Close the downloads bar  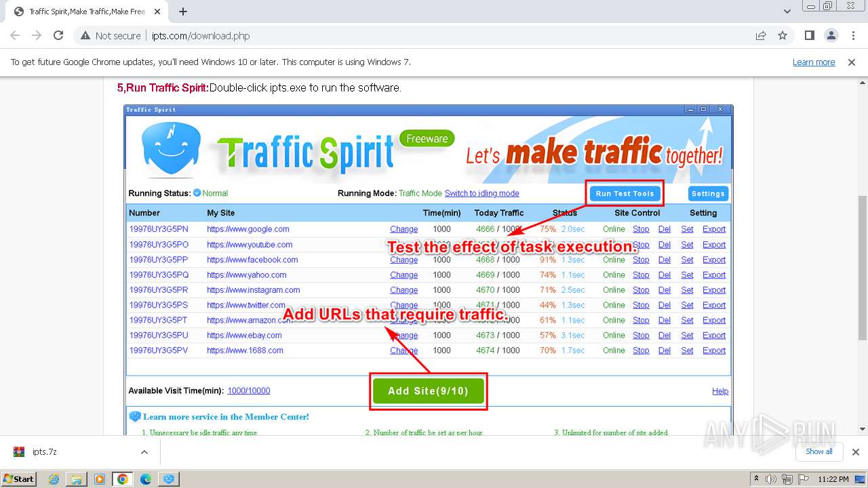point(855,451)
